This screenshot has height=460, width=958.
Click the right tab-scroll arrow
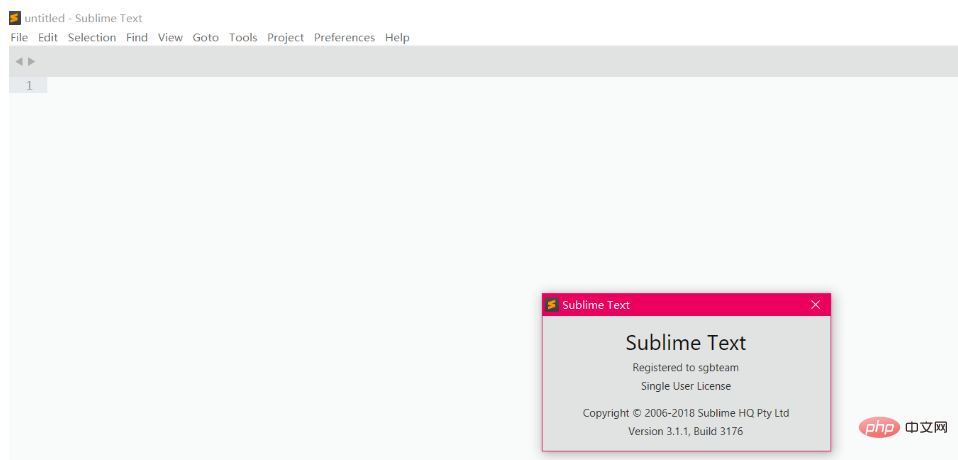(x=32, y=61)
